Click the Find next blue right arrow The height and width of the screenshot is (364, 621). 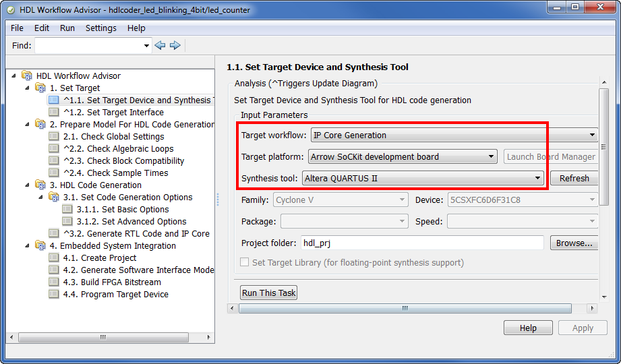(175, 45)
